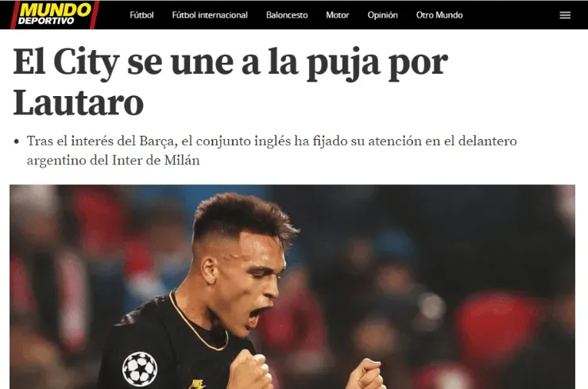Viewport: 588px width, 389px height.
Task: Navigate to the Motor section
Action: pyautogui.click(x=338, y=15)
